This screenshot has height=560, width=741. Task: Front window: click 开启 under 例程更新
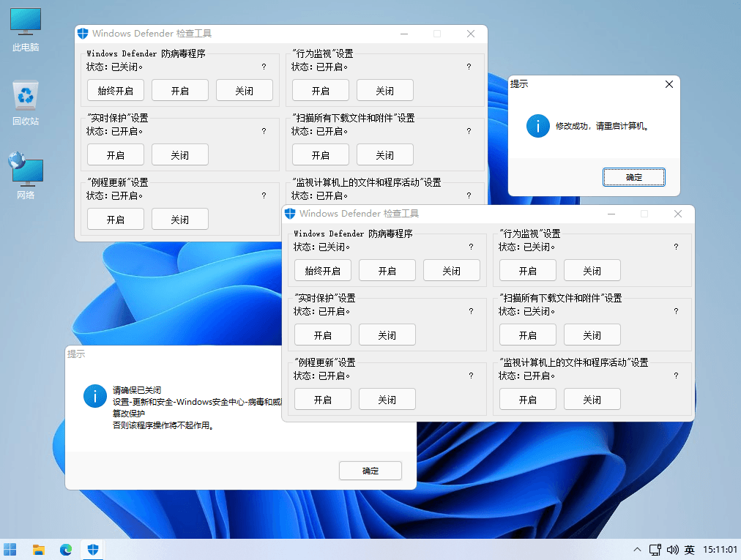323,399
